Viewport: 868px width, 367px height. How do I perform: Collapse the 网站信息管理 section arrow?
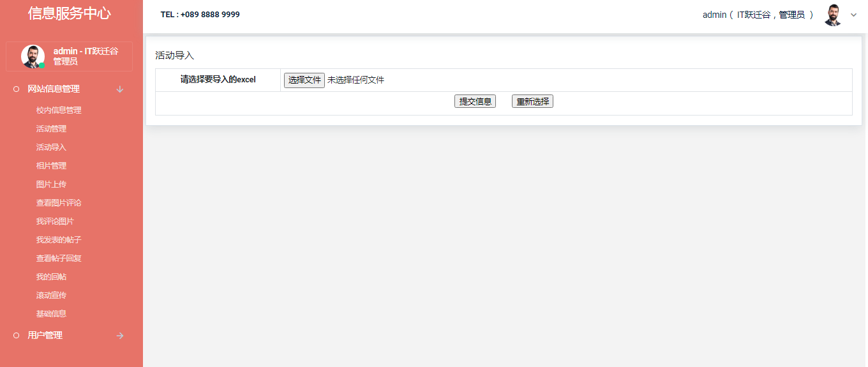[x=120, y=89]
